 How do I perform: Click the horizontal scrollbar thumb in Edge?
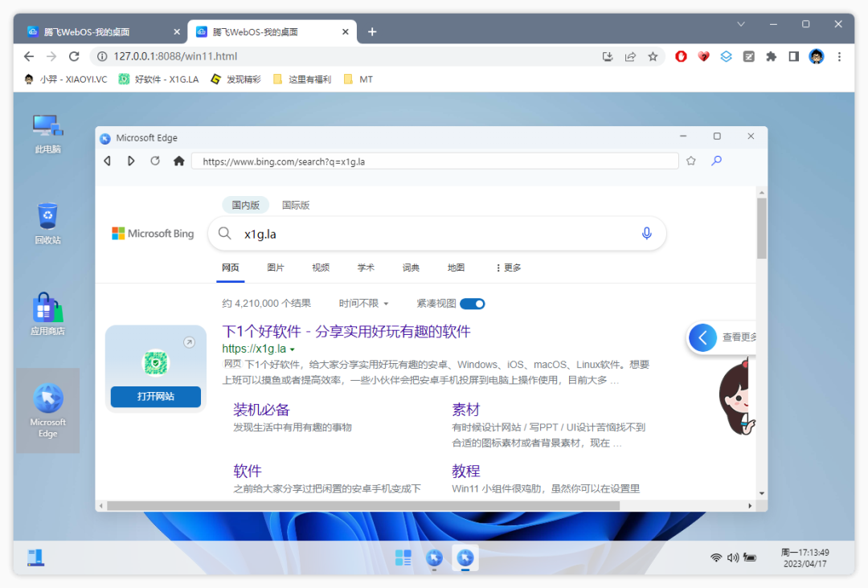tap(363, 505)
